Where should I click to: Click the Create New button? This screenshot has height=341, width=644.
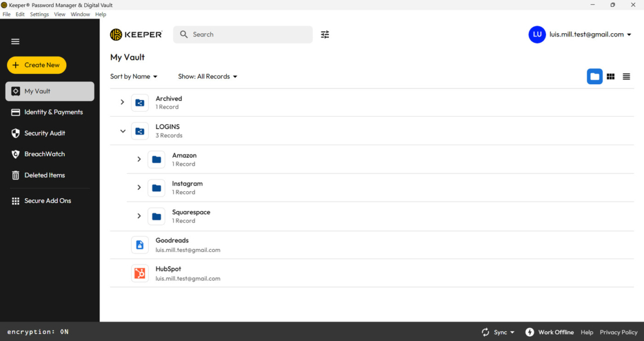coord(36,65)
